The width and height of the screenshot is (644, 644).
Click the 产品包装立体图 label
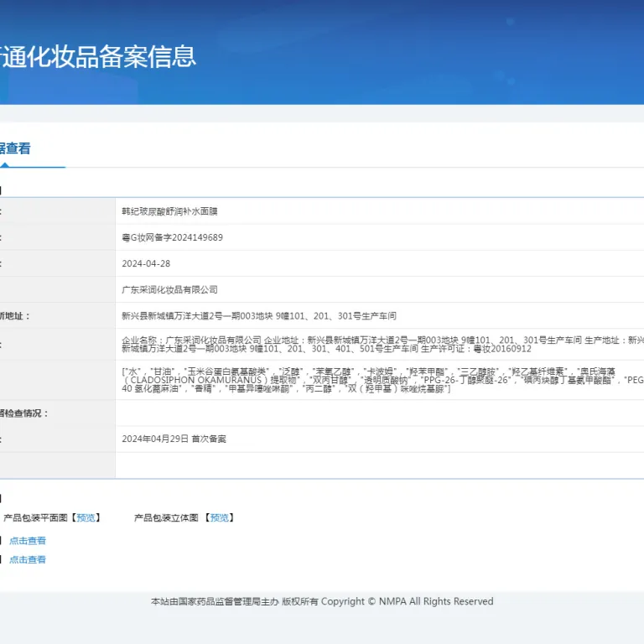tap(166, 518)
